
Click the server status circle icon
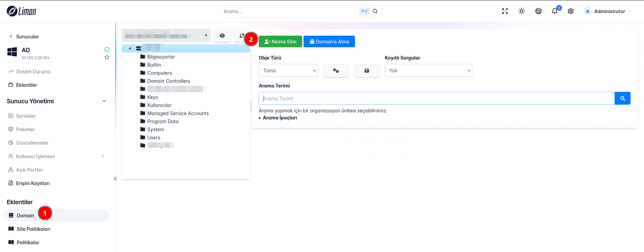[107, 49]
